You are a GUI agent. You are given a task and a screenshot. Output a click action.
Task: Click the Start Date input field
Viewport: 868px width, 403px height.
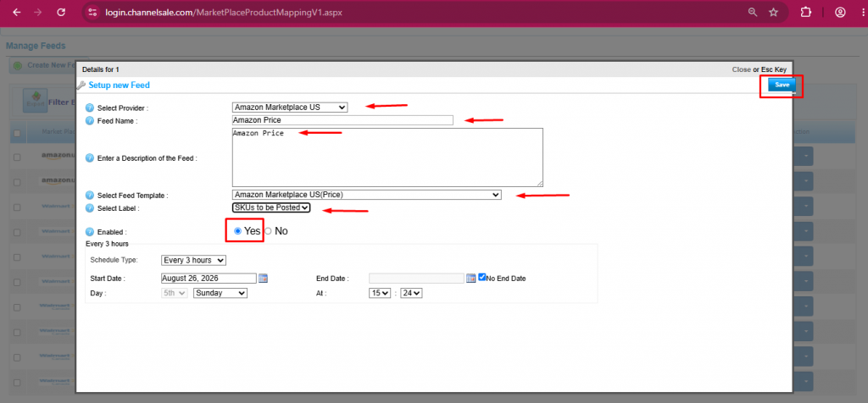pos(209,278)
